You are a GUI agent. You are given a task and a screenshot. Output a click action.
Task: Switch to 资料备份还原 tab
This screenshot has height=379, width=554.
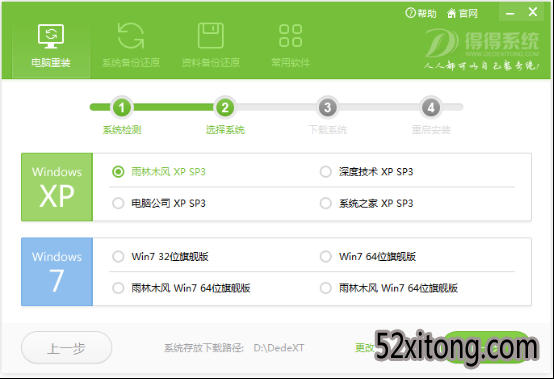(211, 46)
